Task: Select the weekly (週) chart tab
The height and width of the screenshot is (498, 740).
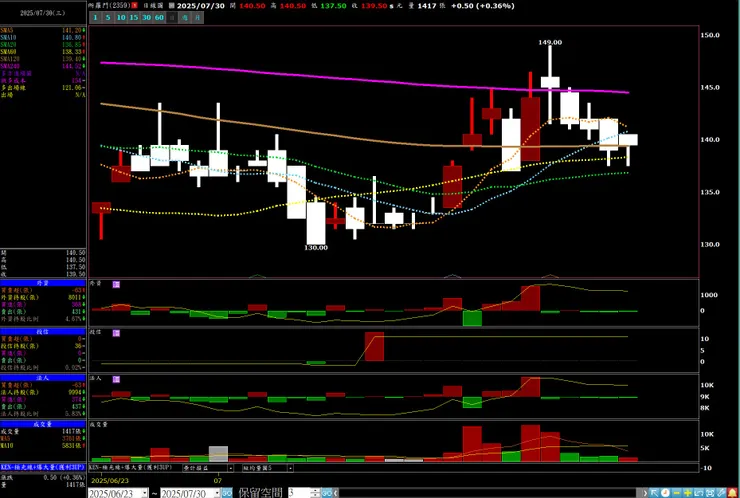Action: click(185, 17)
